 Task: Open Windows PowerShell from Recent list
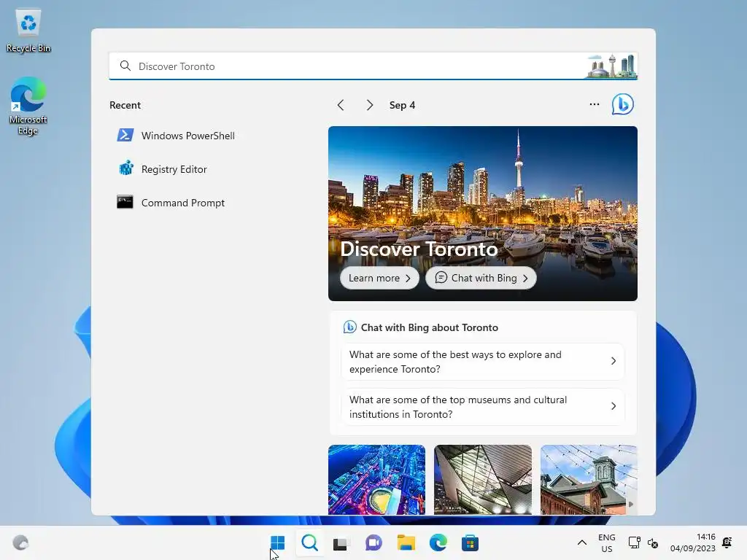pyautogui.click(x=177, y=136)
